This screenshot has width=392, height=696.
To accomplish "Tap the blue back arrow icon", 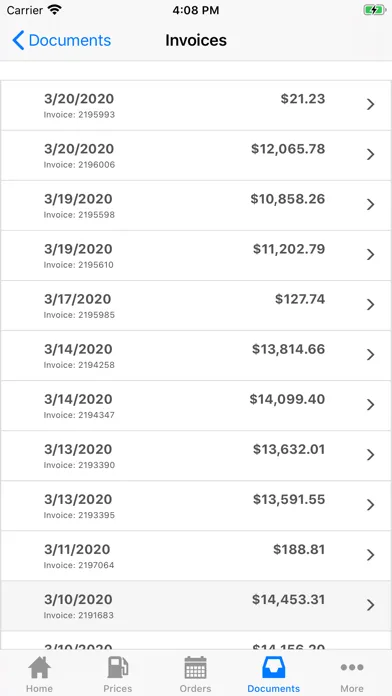I will tap(18, 40).
